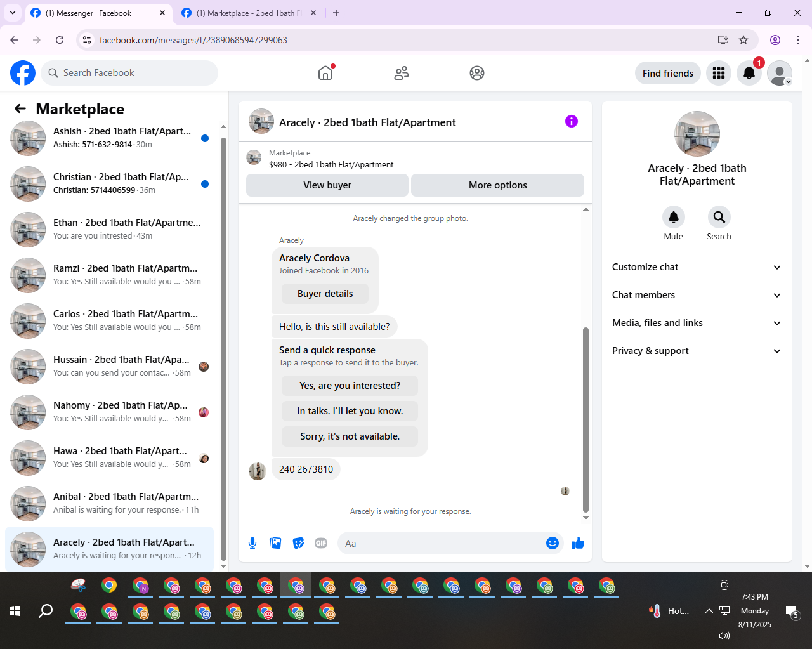This screenshot has width=812, height=649.
Task: Open the Groups icon in top navigation
Action: click(477, 73)
